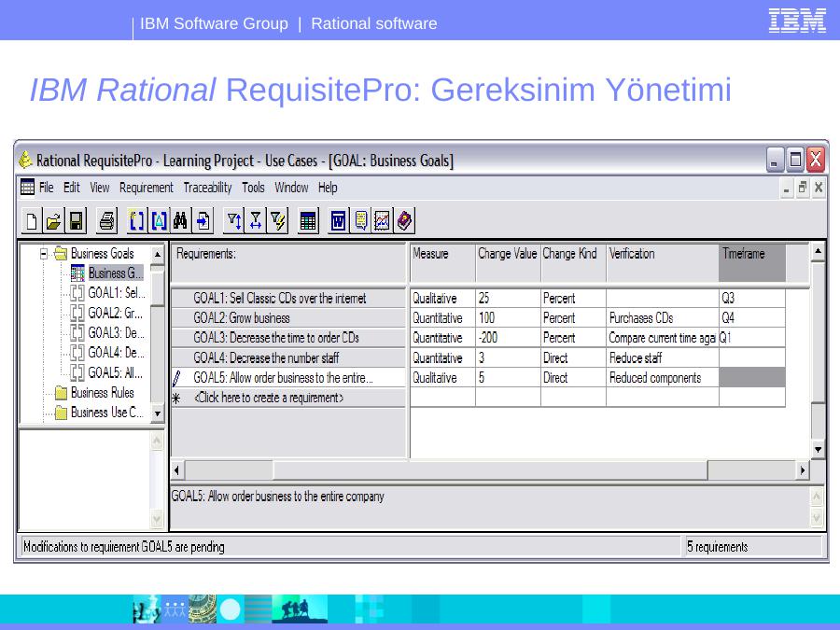Click the grid vertical scroll-up arrow

tap(818, 251)
